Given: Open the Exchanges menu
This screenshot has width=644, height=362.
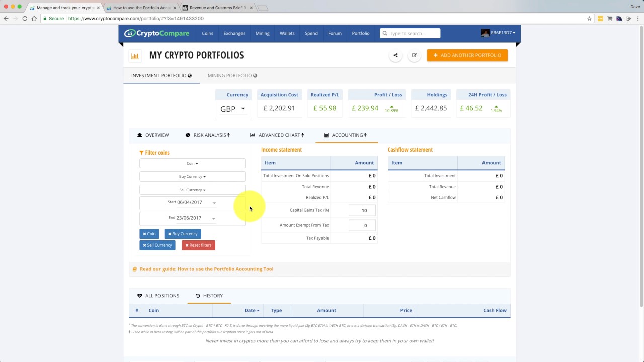Looking at the screenshot, I should pos(234,33).
